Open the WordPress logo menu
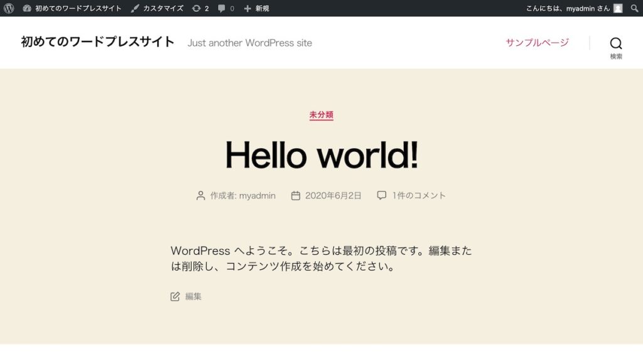The width and height of the screenshot is (643, 364). click(9, 8)
